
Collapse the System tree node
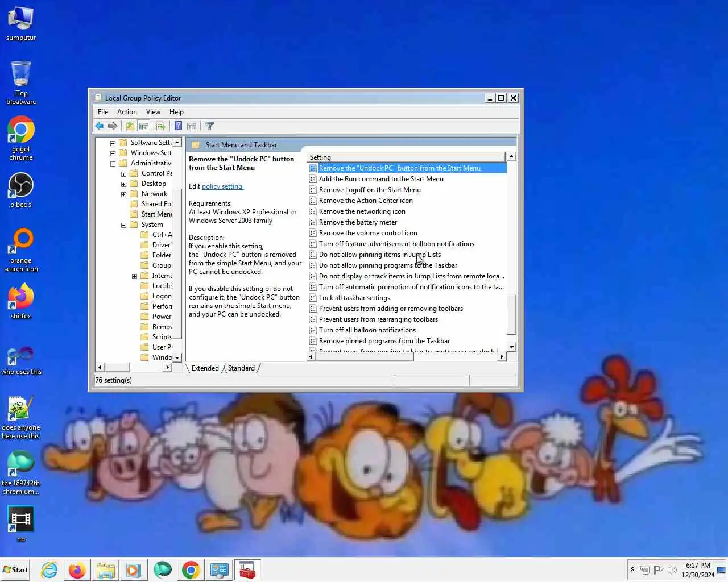click(x=123, y=225)
